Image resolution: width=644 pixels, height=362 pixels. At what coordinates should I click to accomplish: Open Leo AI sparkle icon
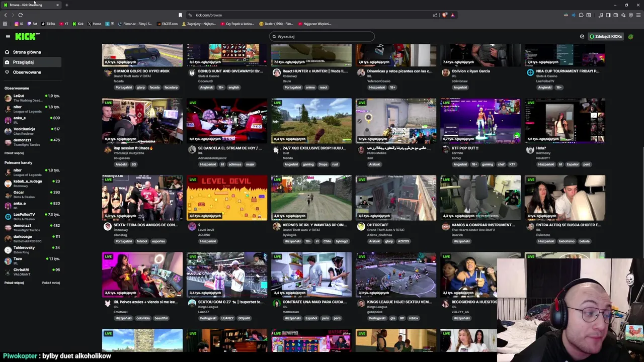(x=623, y=15)
